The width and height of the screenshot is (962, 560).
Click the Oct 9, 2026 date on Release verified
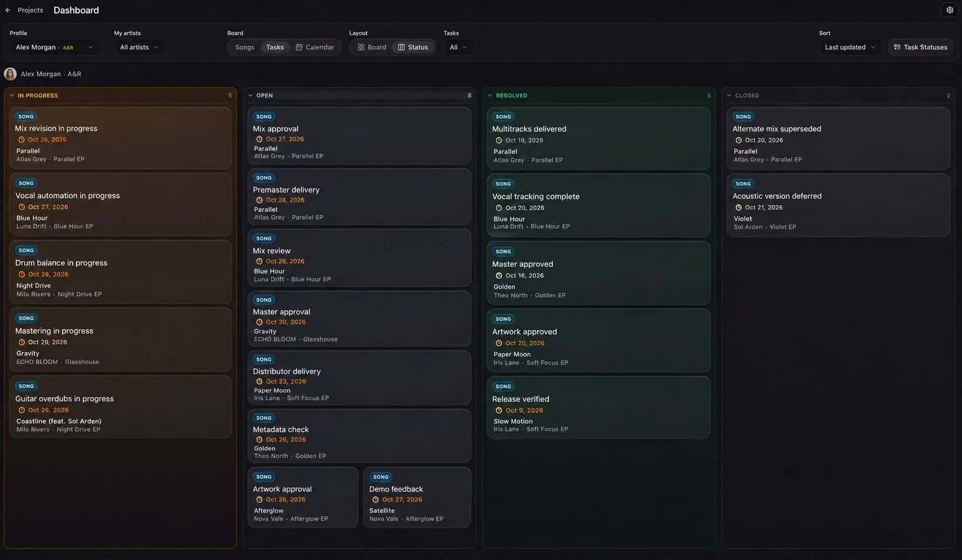pos(524,411)
